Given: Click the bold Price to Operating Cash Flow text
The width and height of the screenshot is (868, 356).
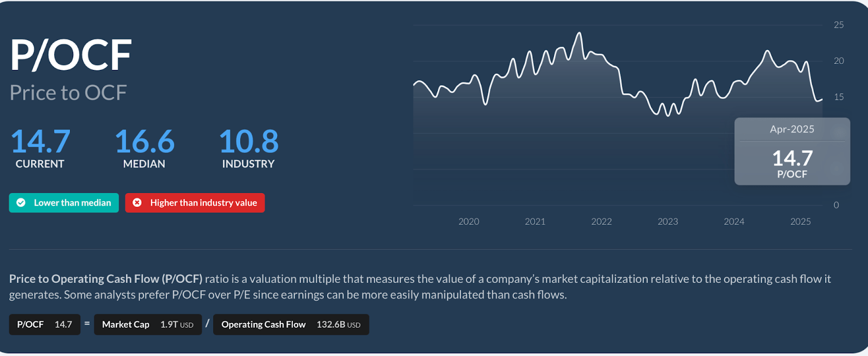Looking at the screenshot, I should pos(106,279).
